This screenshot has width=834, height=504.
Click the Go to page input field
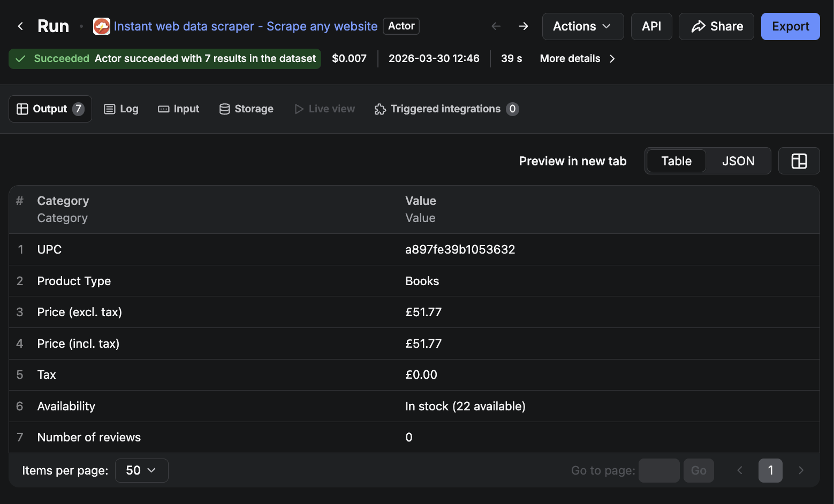pos(659,470)
